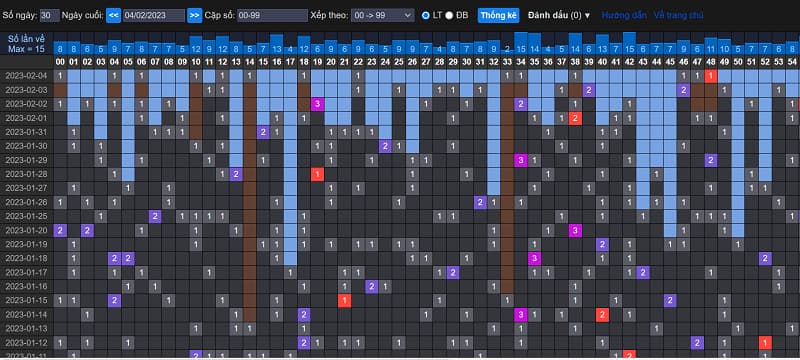
Task: Select the ĐB radio option
Action: (x=449, y=15)
